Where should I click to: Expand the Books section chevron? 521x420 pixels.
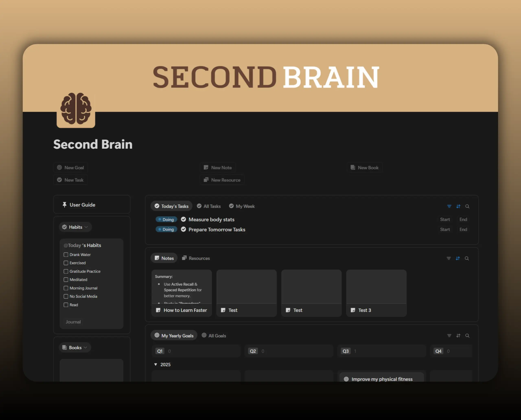coord(85,347)
